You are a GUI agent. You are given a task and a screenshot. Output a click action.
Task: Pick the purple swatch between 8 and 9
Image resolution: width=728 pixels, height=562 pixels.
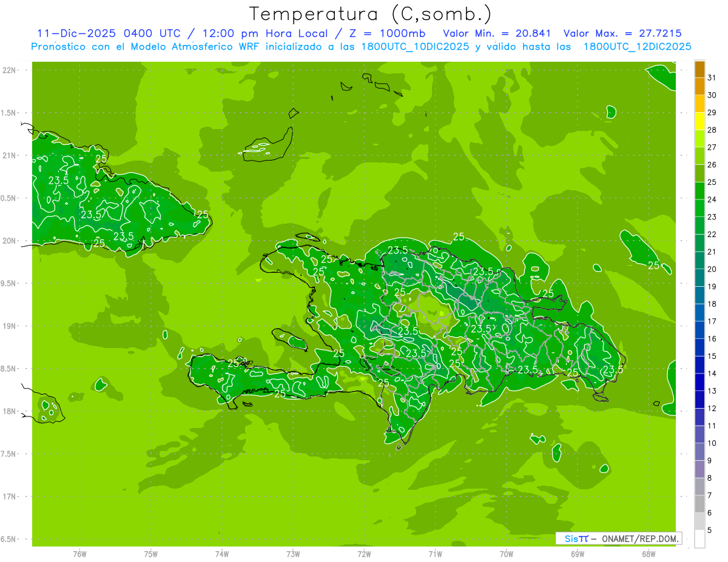[699, 469]
